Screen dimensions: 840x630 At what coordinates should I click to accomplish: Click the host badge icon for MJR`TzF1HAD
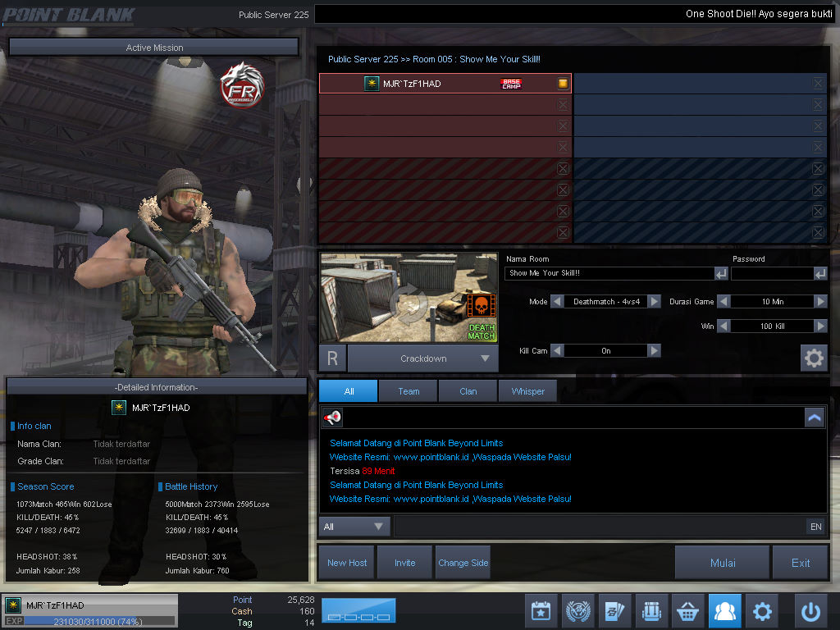[563, 84]
